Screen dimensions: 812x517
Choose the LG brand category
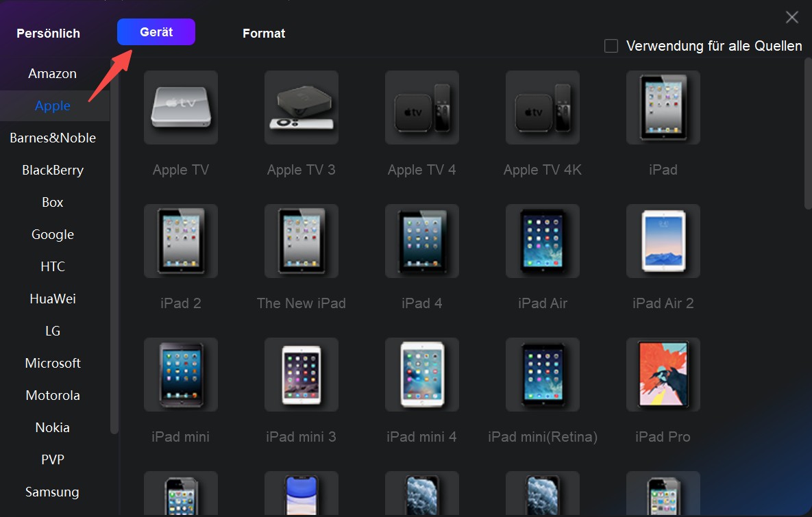(x=52, y=331)
